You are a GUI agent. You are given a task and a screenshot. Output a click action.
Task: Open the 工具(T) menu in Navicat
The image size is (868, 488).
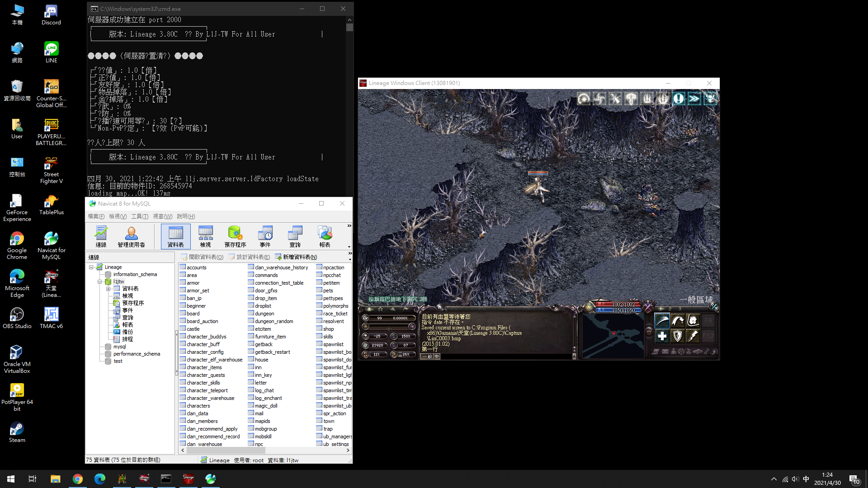click(140, 216)
